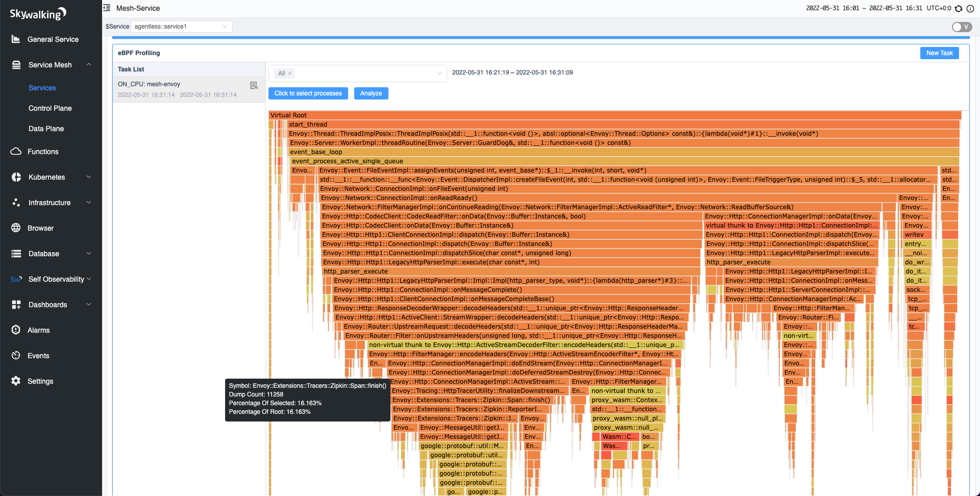The height and width of the screenshot is (496, 980).
Task: Open task details icon for ON_CPU mesh-envoy
Action: click(x=254, y=85)
